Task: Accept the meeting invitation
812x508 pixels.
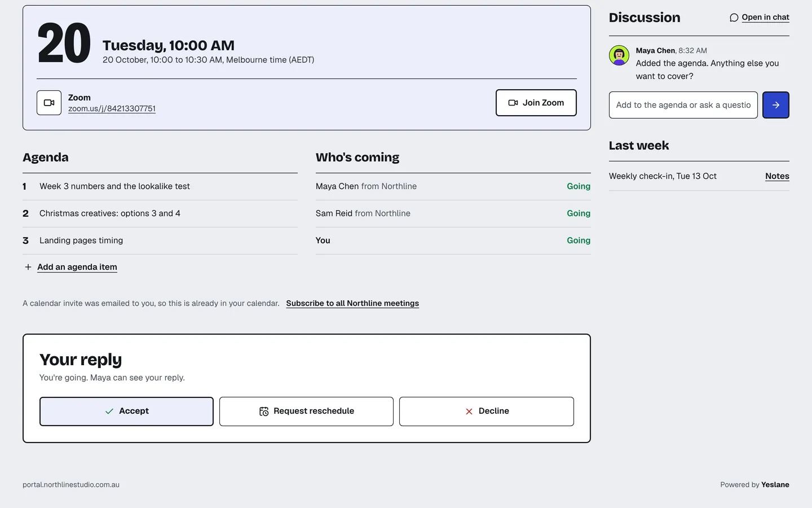Action: 126,411
